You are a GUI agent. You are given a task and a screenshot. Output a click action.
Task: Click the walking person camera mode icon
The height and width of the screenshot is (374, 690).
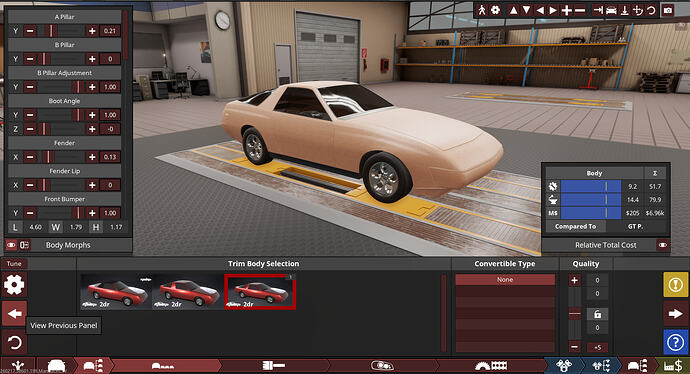tap(482, 10)
